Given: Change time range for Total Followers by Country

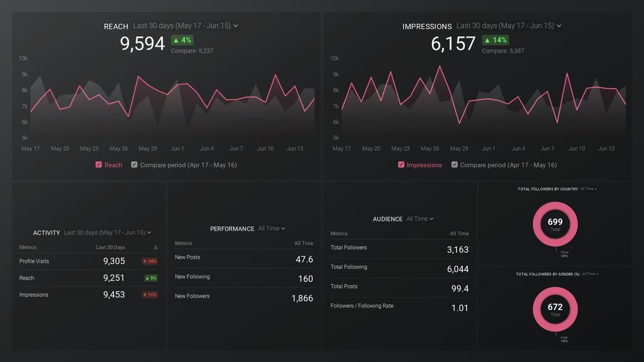Looking at the screenshot, I should [x=588, y=189].
